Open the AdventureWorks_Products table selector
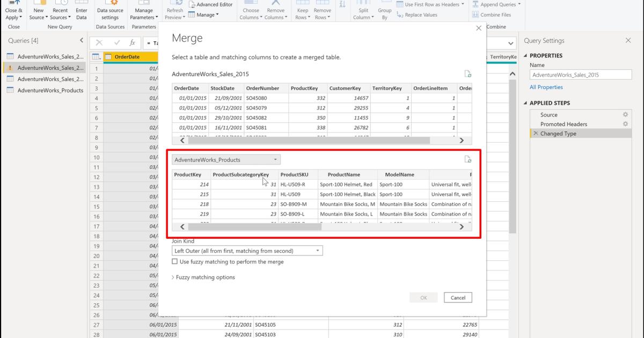Screen dimensions: 644x338 pyautogui.click(x=274, y=159)
